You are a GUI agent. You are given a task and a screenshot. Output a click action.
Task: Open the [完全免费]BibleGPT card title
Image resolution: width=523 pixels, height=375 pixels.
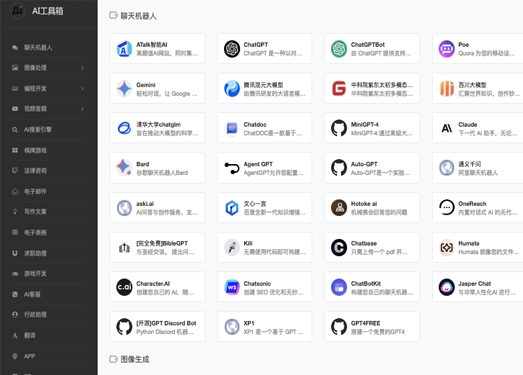click(x=162, y=243)
